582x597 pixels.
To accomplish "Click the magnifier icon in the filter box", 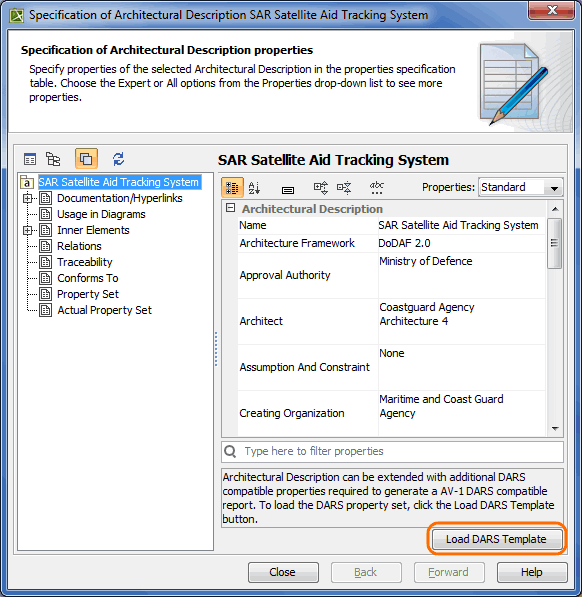I will tap(230, 452).
